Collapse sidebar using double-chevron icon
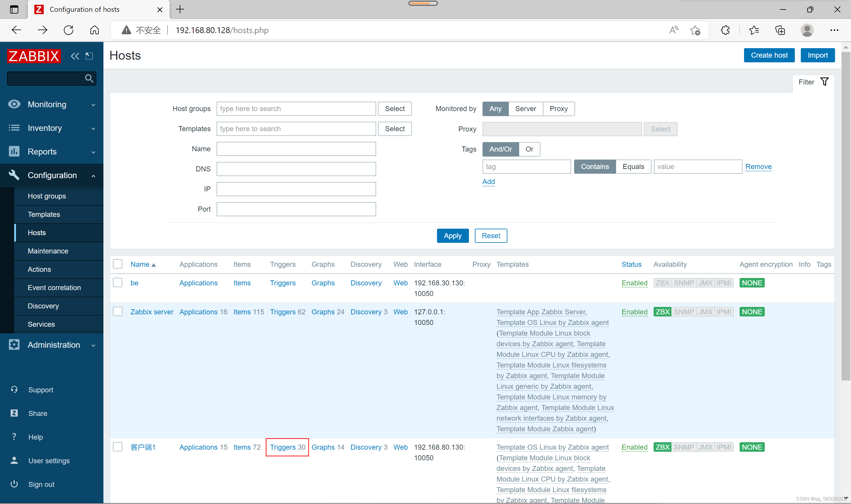This screenshot has width=851, height=504. coord(75,56)
